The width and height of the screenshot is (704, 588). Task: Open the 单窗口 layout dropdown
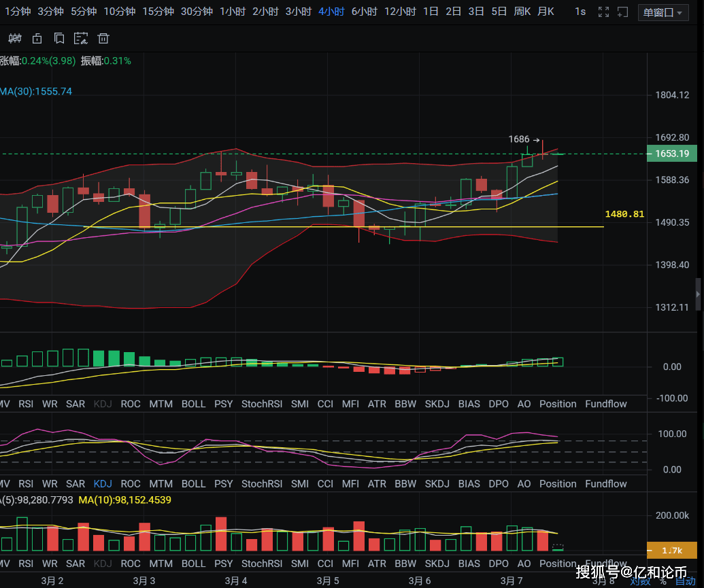(663, 12)
